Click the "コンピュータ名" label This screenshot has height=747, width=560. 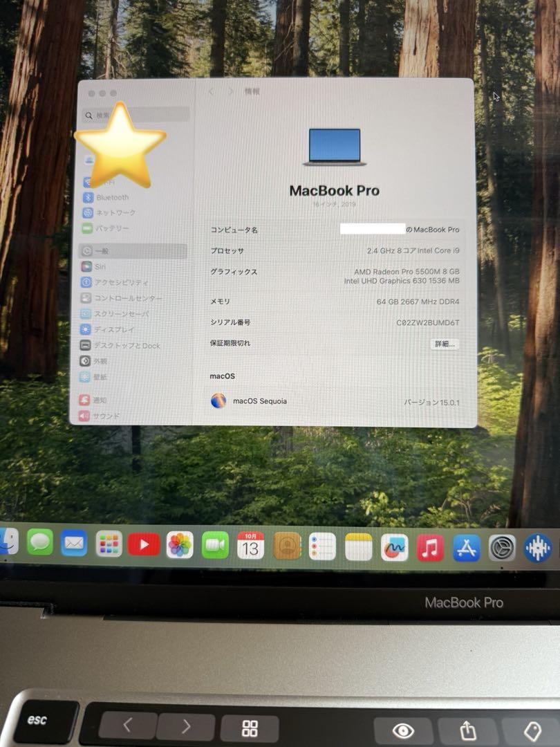(234, 230)
